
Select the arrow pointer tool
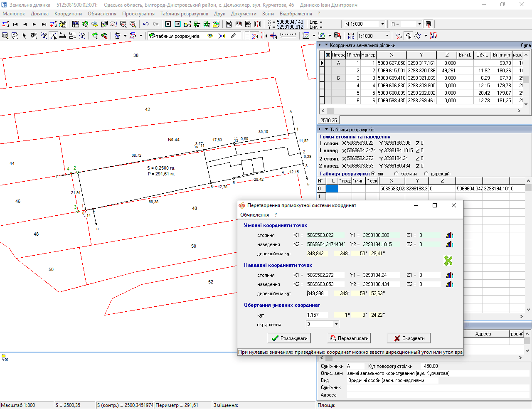(x=24, y=36)
